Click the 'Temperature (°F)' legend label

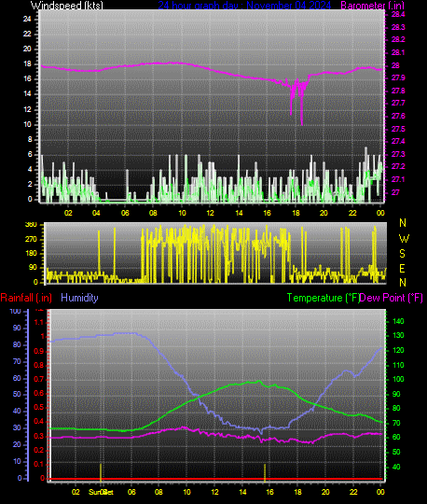click(323, 298)
